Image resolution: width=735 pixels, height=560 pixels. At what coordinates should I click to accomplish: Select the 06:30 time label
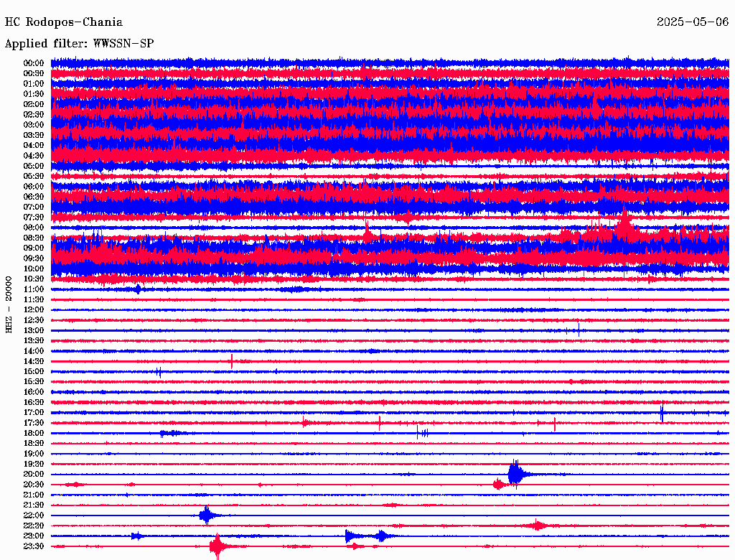click(x=34, y=197)
